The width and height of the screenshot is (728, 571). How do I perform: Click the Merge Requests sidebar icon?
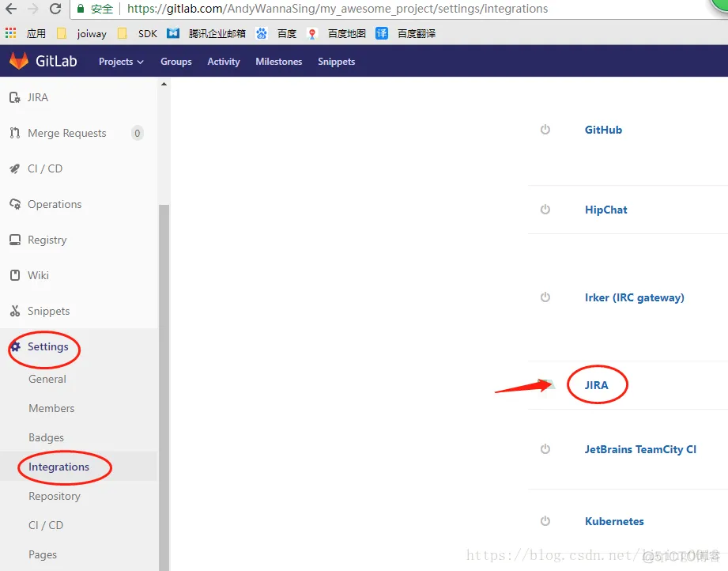pos(15,134)
